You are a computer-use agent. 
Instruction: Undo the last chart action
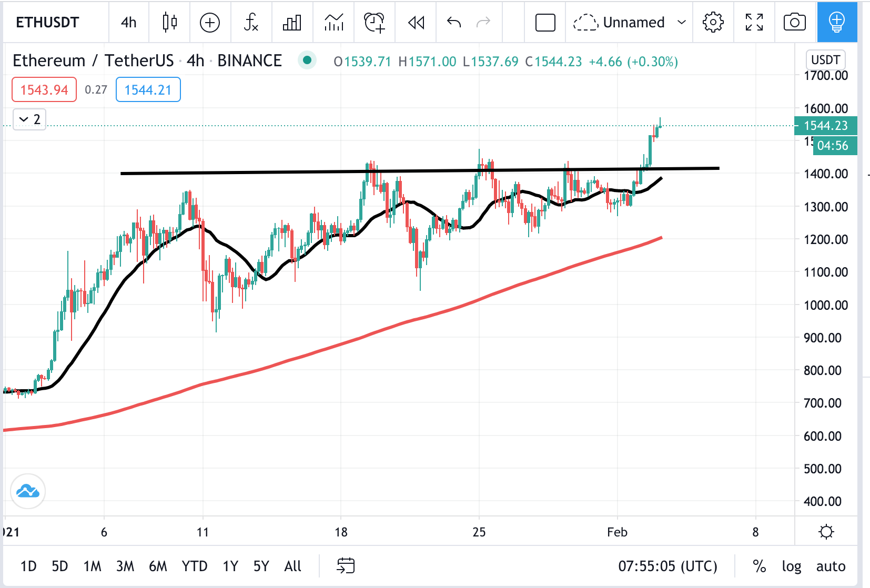tap(453, 22)
